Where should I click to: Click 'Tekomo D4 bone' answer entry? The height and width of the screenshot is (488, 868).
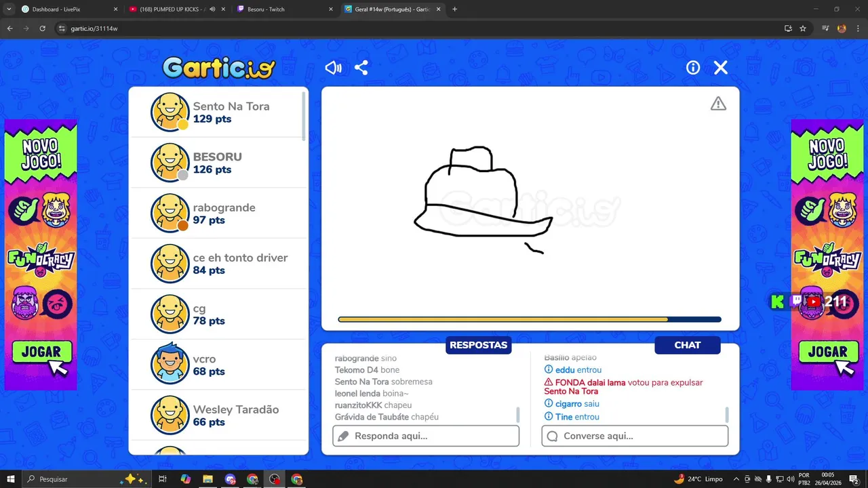pos(367,370)
